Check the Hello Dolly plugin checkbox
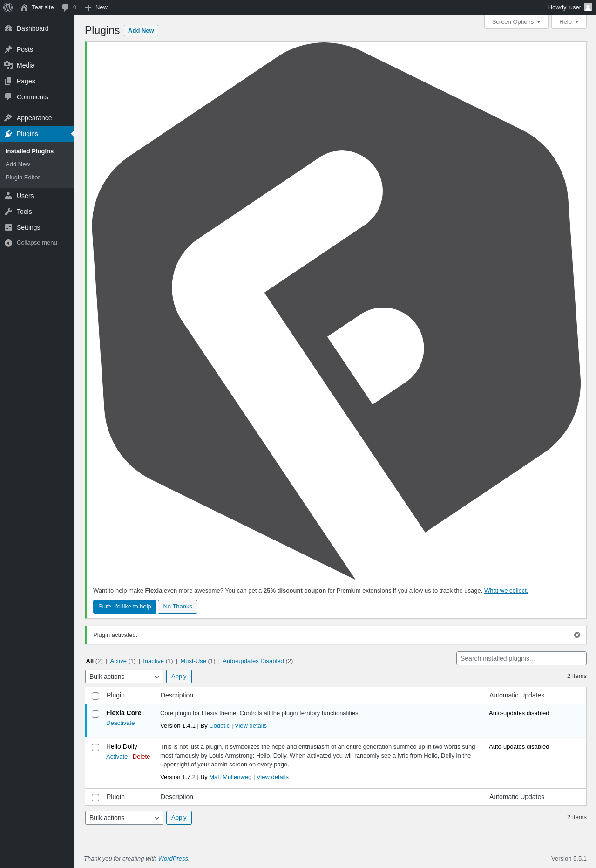 click(95, 747)
